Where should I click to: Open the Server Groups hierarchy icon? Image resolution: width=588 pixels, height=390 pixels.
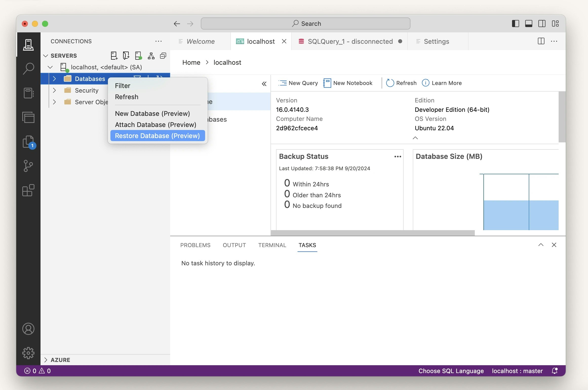coord(151,56)
